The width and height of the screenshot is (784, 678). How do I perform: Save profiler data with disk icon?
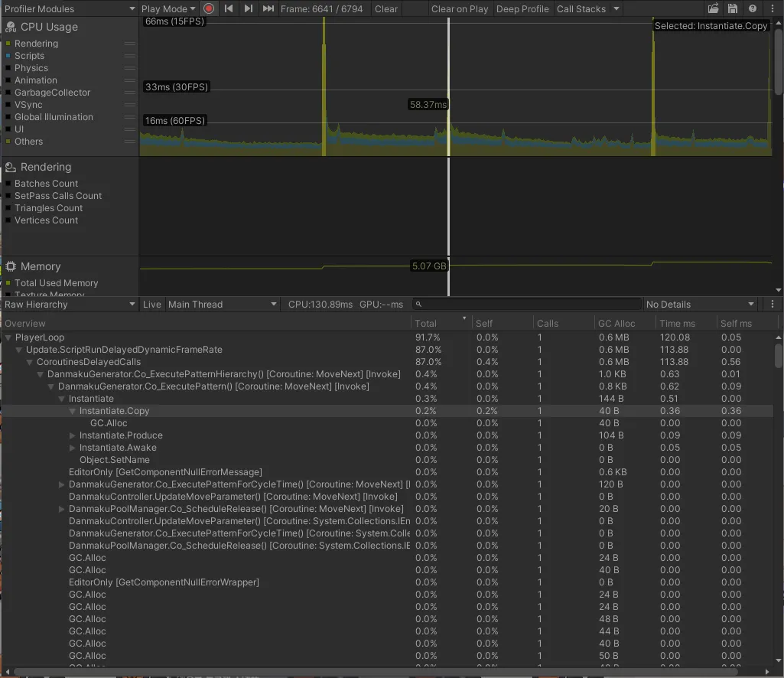[733, 9]
